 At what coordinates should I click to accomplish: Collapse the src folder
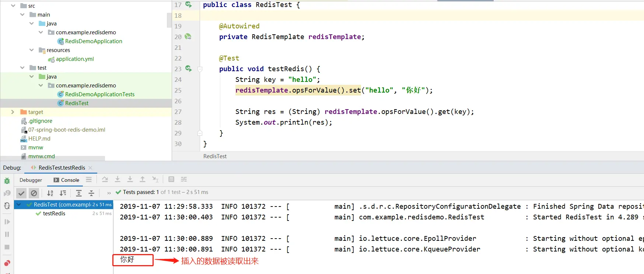click(13, 6)
